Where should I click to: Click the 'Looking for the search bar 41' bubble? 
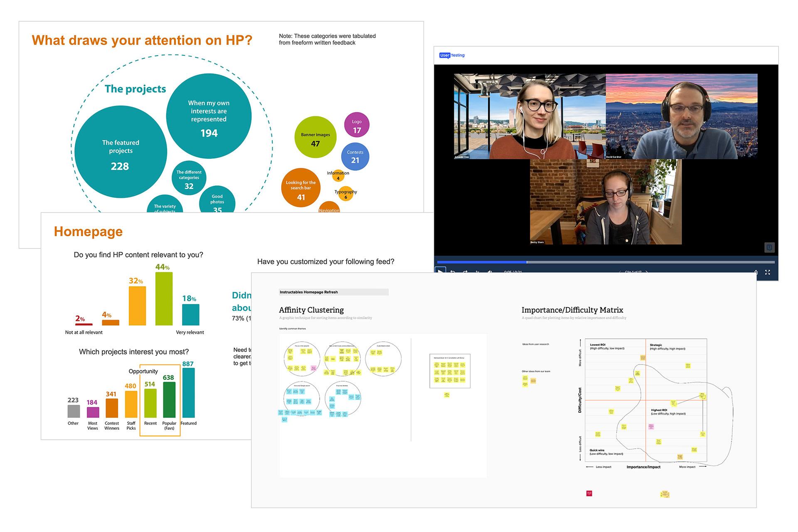(x=300, y=187)
